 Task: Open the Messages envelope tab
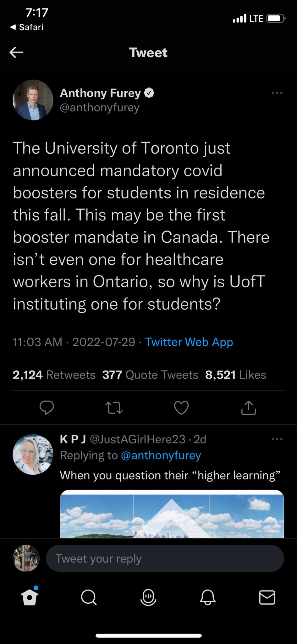pos(267,597)
